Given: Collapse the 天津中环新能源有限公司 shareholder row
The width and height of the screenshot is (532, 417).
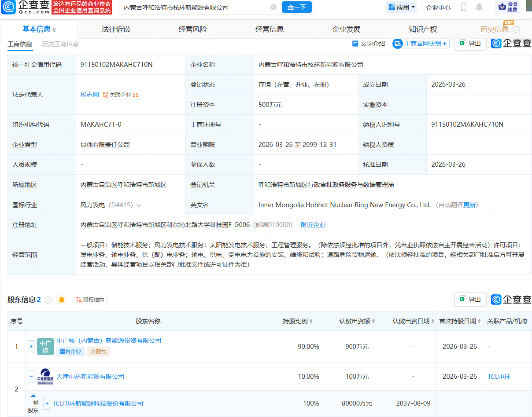Looking at the screenshot, I should (x=31, y=377).
